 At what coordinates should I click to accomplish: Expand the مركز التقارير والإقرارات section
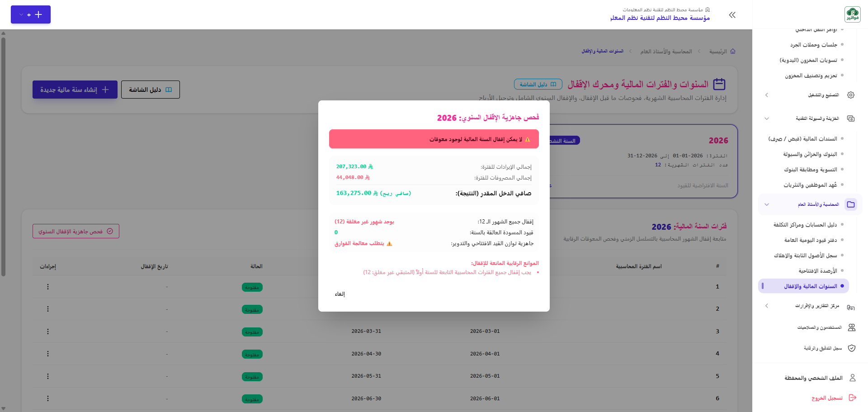click(x=767, y=306)
